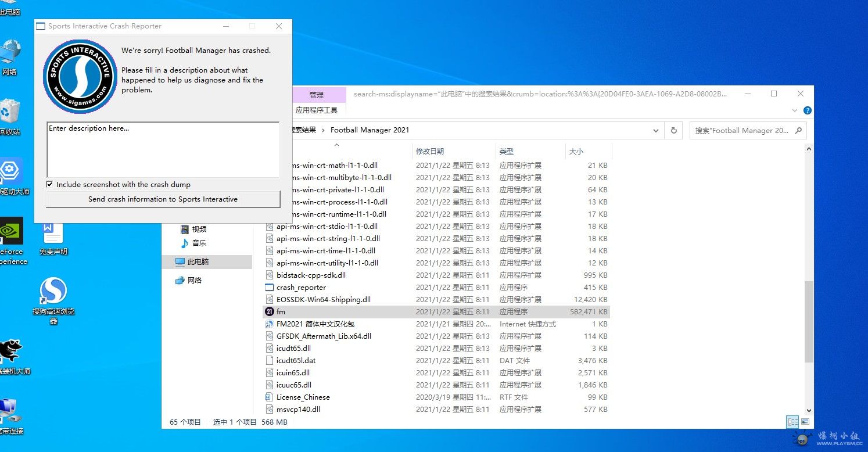The image size is (868, 452).
Task: Select icuuc65.dll file icon
Action: click(269, 385)
